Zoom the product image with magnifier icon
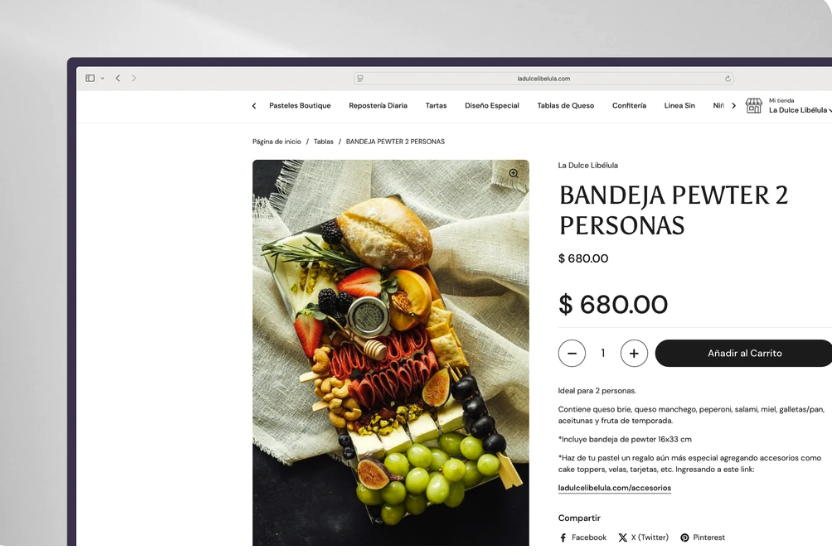 click(x=513, y=174)
